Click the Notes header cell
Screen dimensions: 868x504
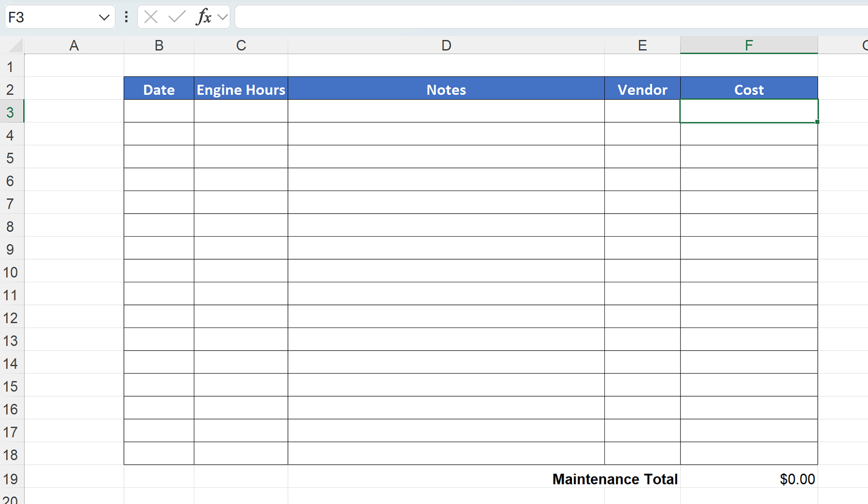[x=446, y=89]
